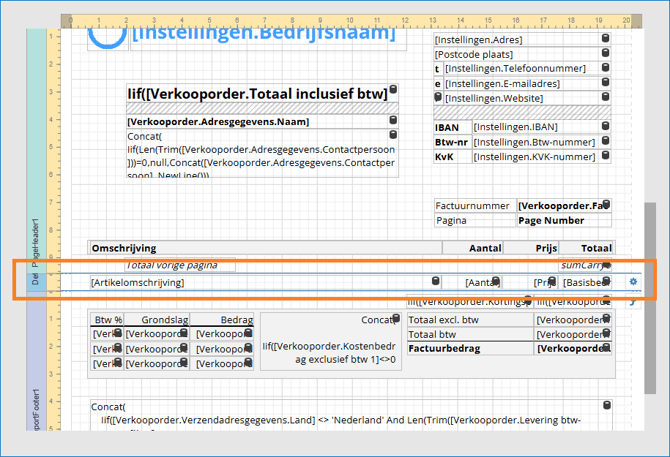Select the Factuurnummer label cell
Viewport: 670px width, 457px height.
pyautogui.click(x=474, y=205)
